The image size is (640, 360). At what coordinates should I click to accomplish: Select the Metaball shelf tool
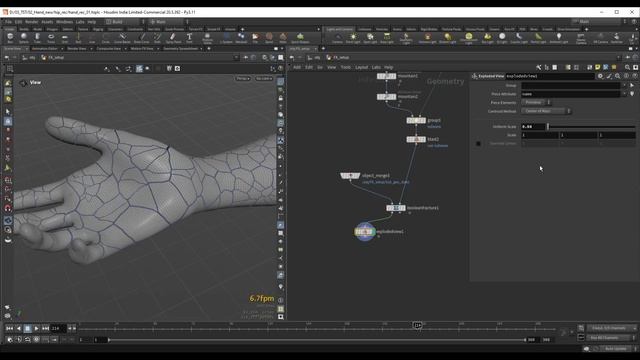(x=241, y=38)
